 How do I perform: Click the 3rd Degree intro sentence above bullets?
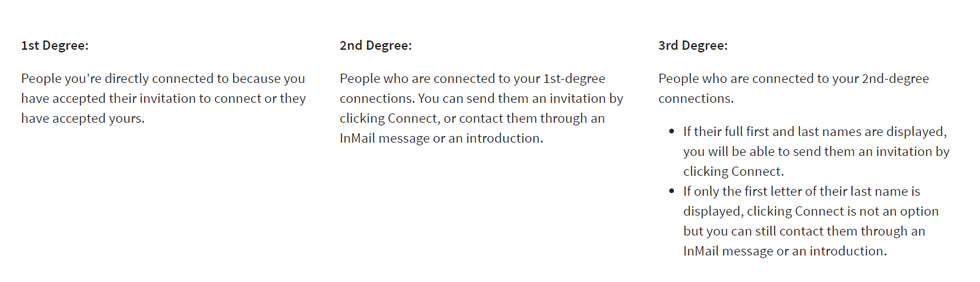click(x=793, y=88)
